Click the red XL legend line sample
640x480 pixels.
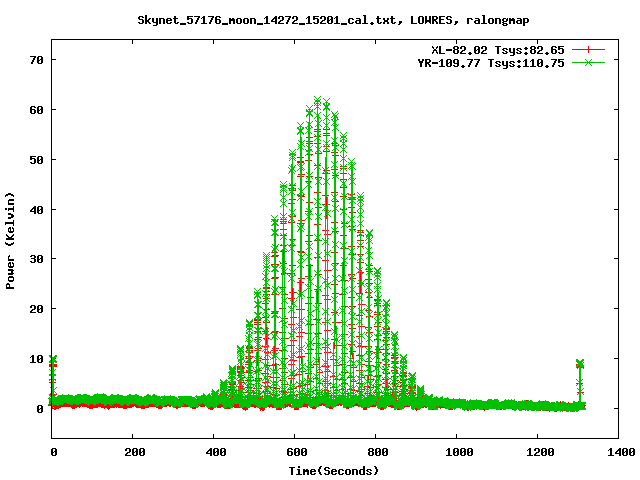[588, 50]
